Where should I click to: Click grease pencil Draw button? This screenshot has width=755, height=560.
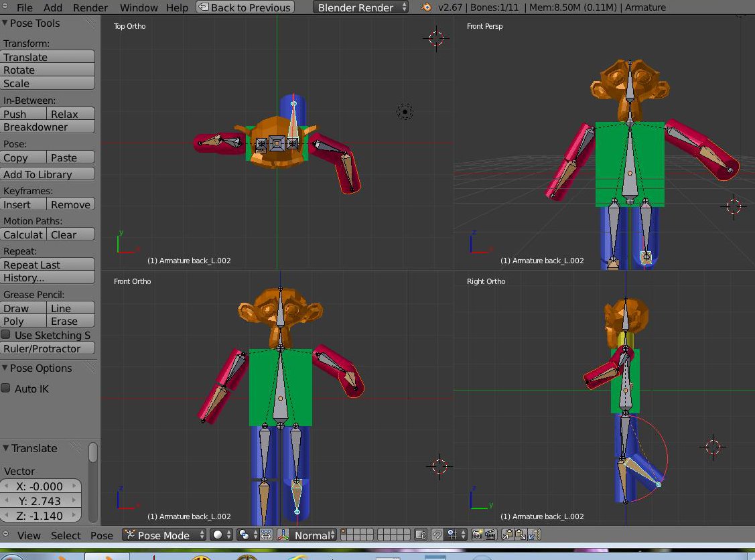tap(23, 308)
